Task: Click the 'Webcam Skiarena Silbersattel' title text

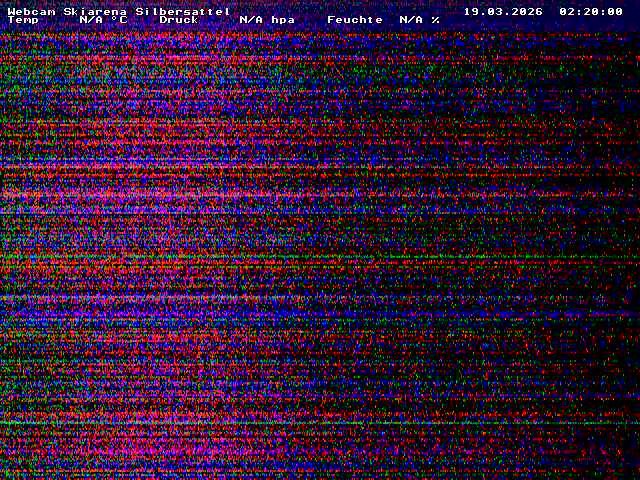Action: pyautogui.click(x=119, y=11)
